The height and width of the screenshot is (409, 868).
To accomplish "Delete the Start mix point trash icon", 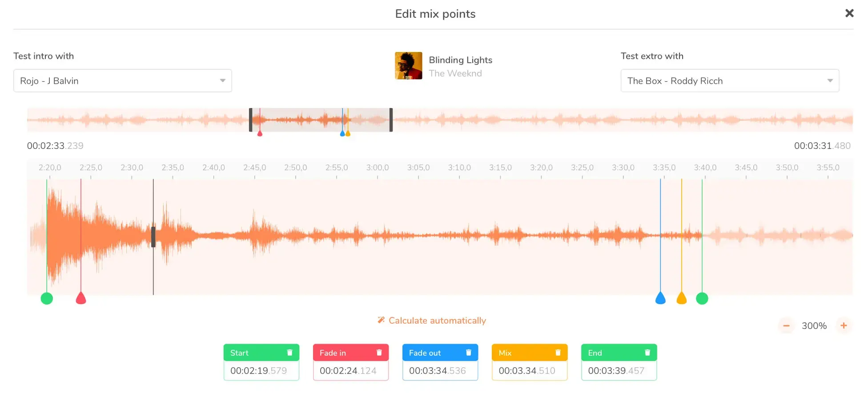I will point(289,353).
